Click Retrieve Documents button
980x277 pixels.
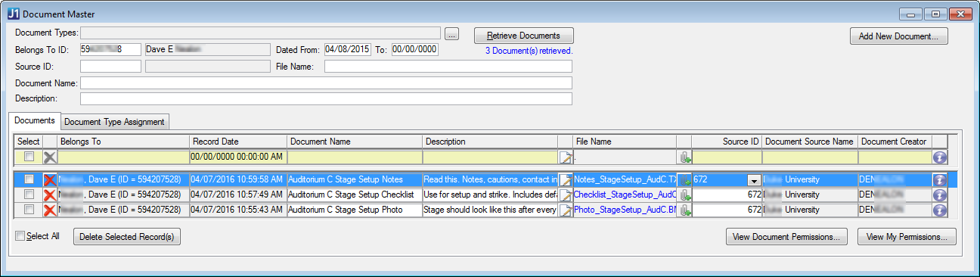point(523,36)
